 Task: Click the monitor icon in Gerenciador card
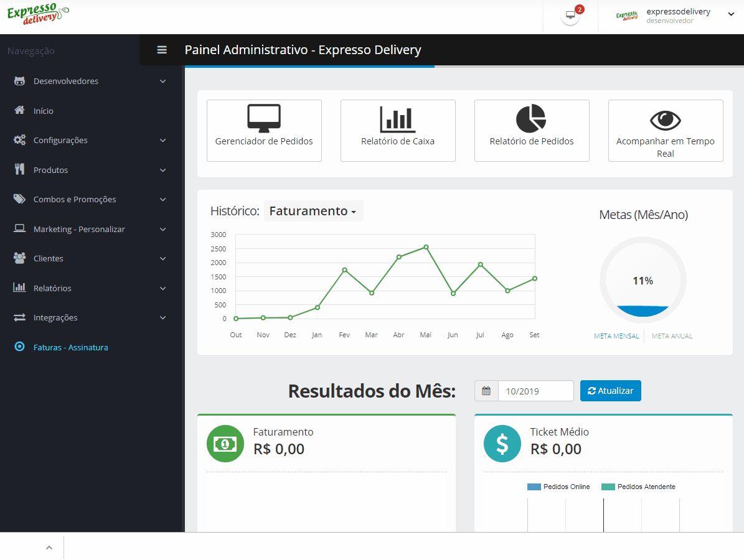click(264, 118)
